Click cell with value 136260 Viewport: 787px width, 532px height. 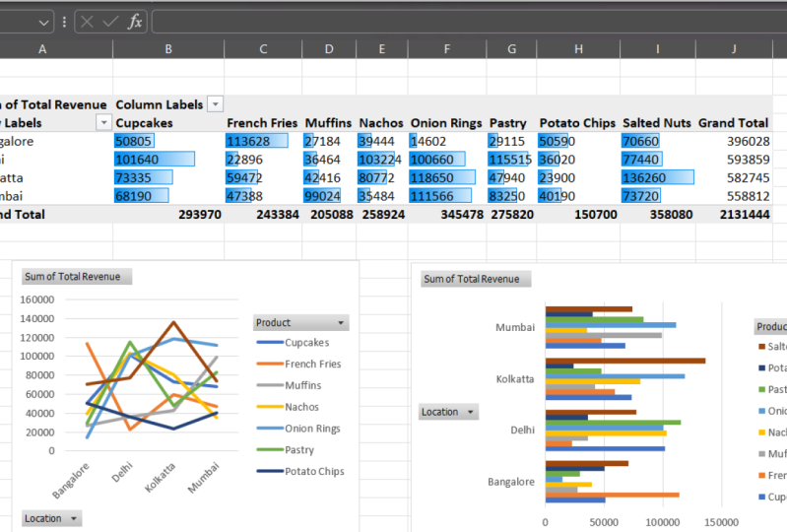point(658,177)
